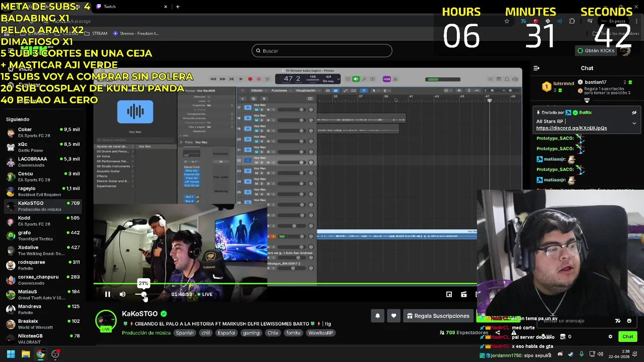The height and width of the screenshot is (362, 644).
Task: Expand the gift leaderboard under bastian17
Action: (587, 101)
